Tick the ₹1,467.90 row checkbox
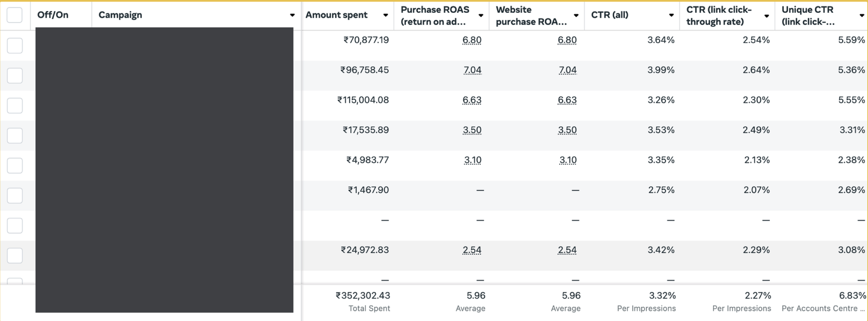The width and height of the screenshot is (868, 321). coord(15,196)
